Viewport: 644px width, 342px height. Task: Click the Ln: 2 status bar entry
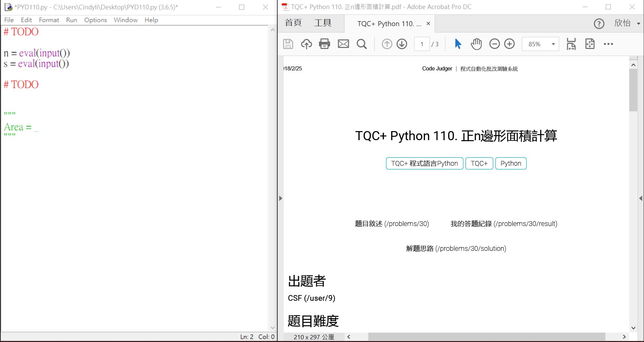pos(247,337)
